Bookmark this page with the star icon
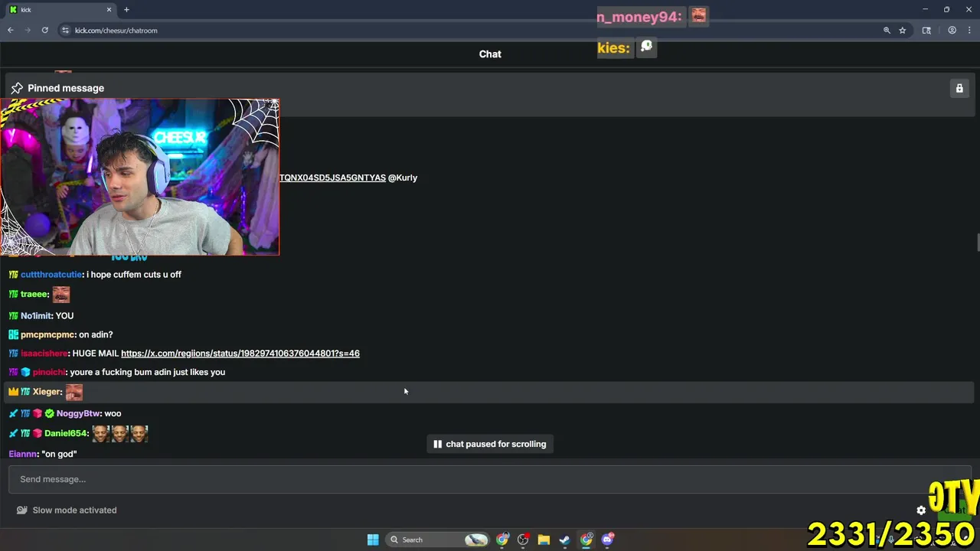 [903, 31]
